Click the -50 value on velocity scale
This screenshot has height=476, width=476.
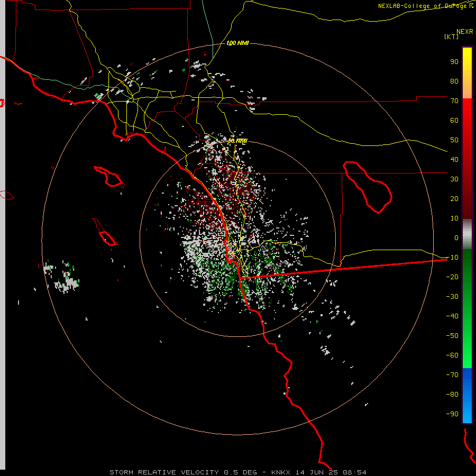point(452,336)
